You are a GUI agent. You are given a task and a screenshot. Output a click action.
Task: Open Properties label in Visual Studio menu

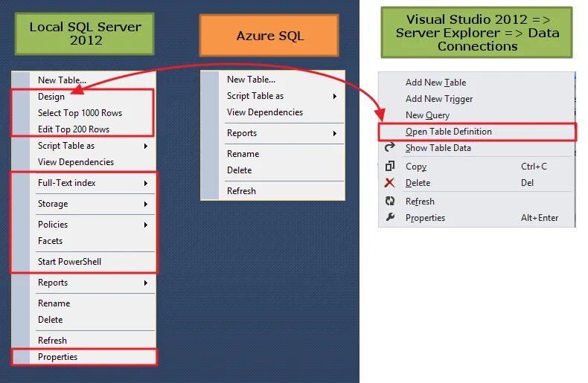(425, 218)
